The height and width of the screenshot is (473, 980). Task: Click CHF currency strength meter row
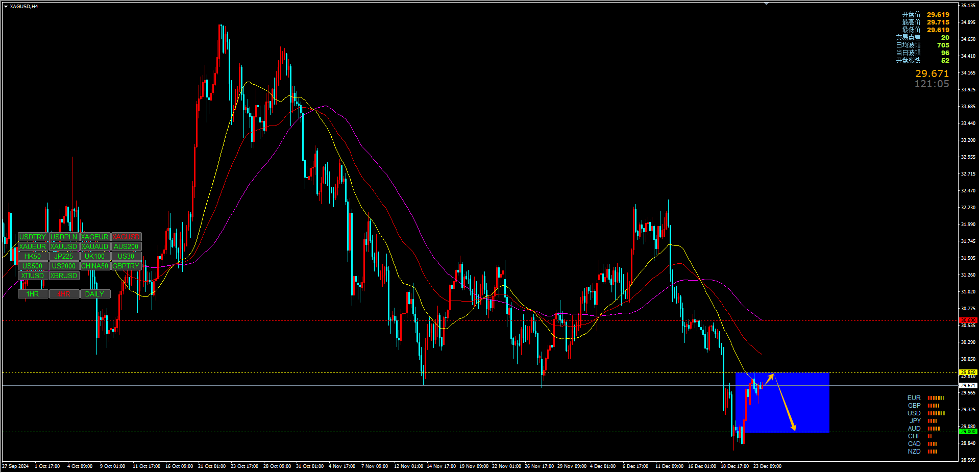point(920,436)
